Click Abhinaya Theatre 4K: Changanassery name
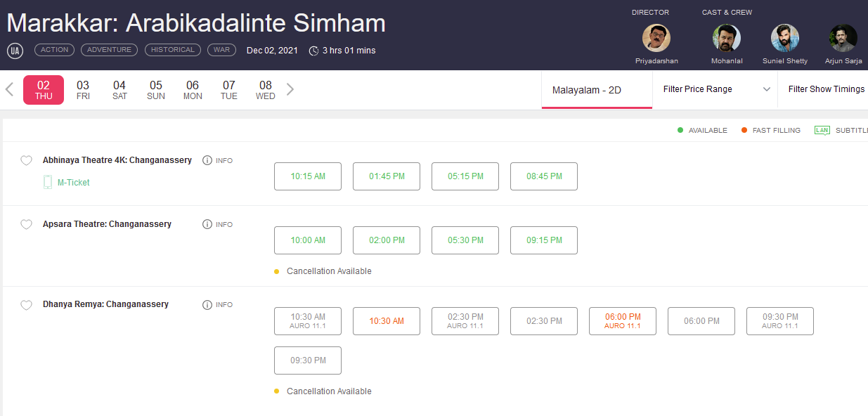Screen dimensions: 868x416 pos(117,160)
